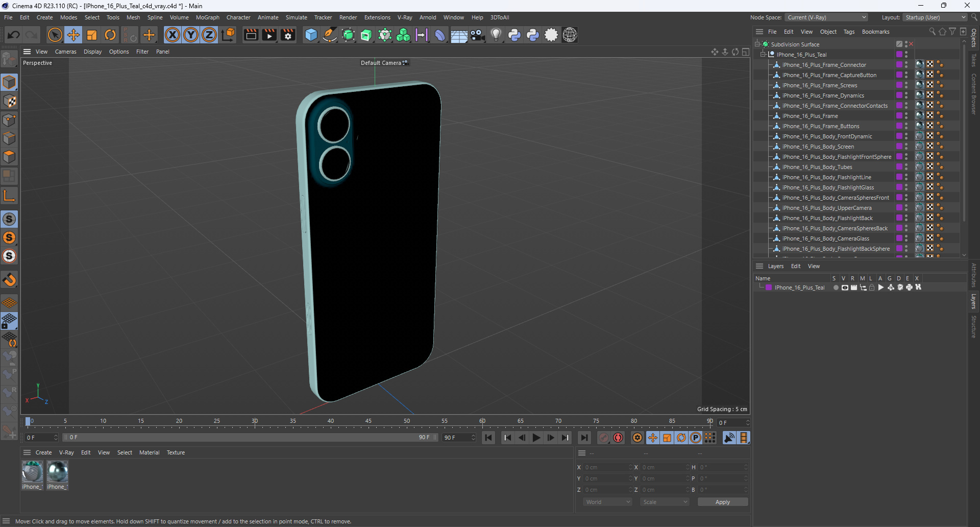
Task: Open Edit Render Settings icon
Action: (288, 35)
